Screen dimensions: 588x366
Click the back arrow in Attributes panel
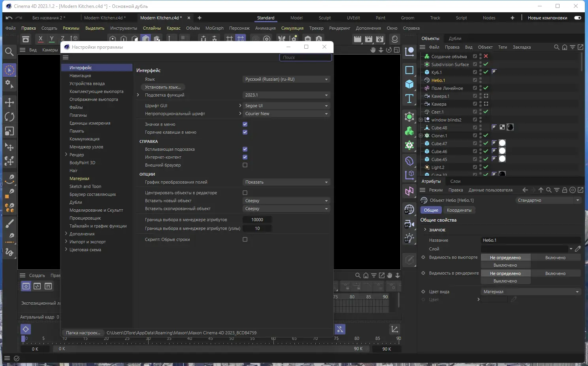pyautogui.click(x=525, y=190)
